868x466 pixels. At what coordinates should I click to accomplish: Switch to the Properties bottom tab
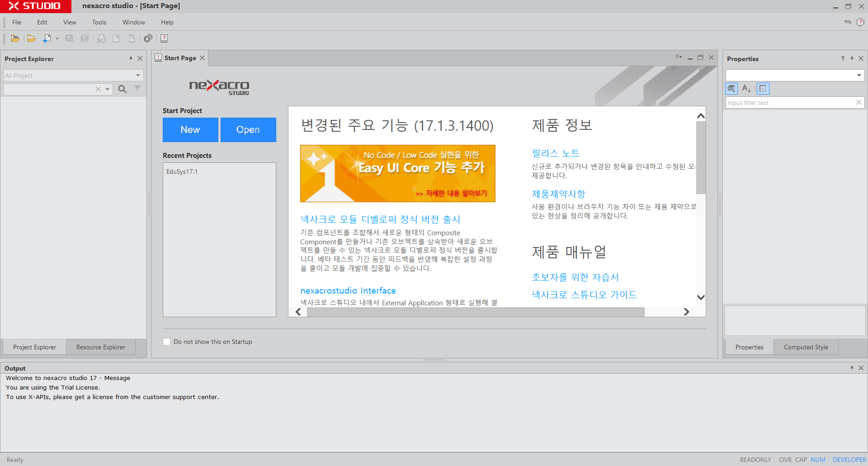(x=750, y=347)
